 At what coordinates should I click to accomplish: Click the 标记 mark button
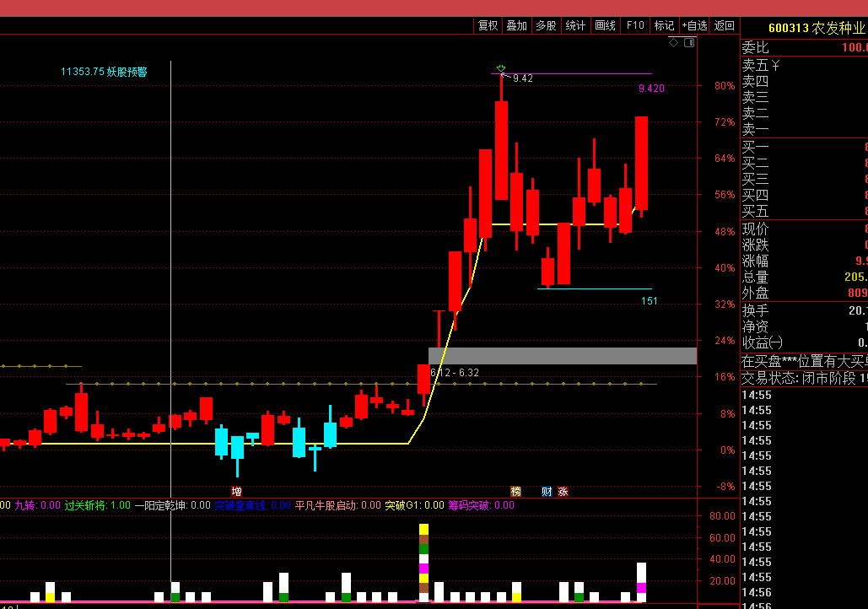click(x=665, y=25)
